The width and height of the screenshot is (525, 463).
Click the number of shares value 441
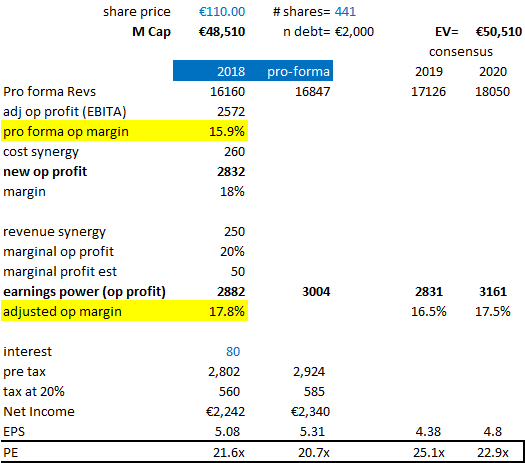click(345, 12)
